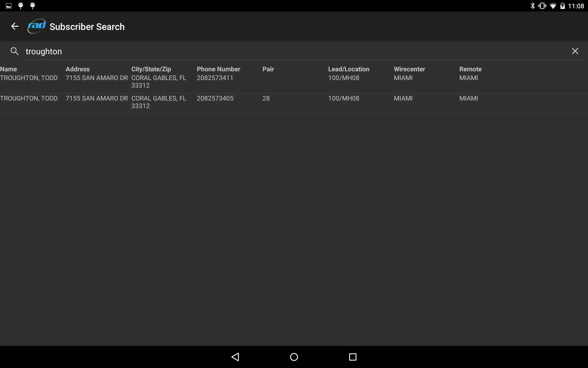
Task: Select the Lead/Location column header
Action: pos(349,69)
